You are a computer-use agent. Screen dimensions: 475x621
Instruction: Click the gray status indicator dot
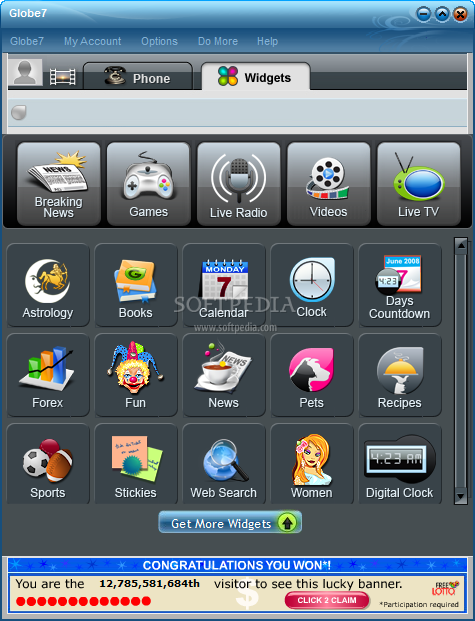click(19, 112)
